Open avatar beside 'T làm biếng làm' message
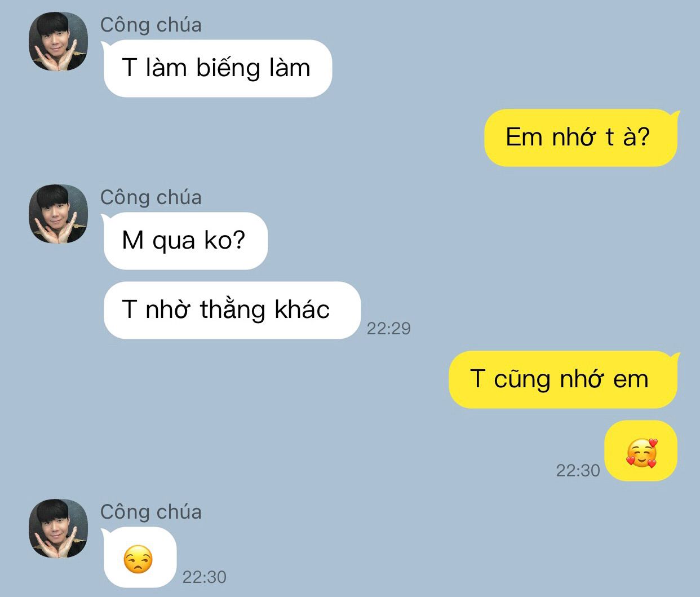Screen dimensions: 700x597 59,42
